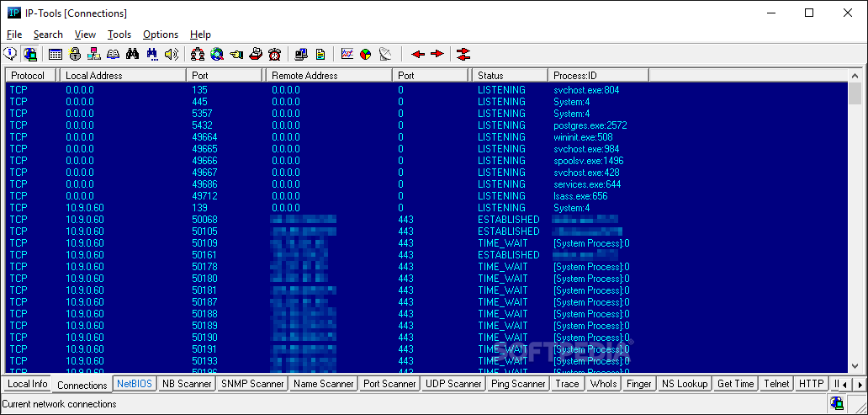Switch to the Name Scanner tab
The height and width of the screenshot is (415, 868).
(324, 383)
